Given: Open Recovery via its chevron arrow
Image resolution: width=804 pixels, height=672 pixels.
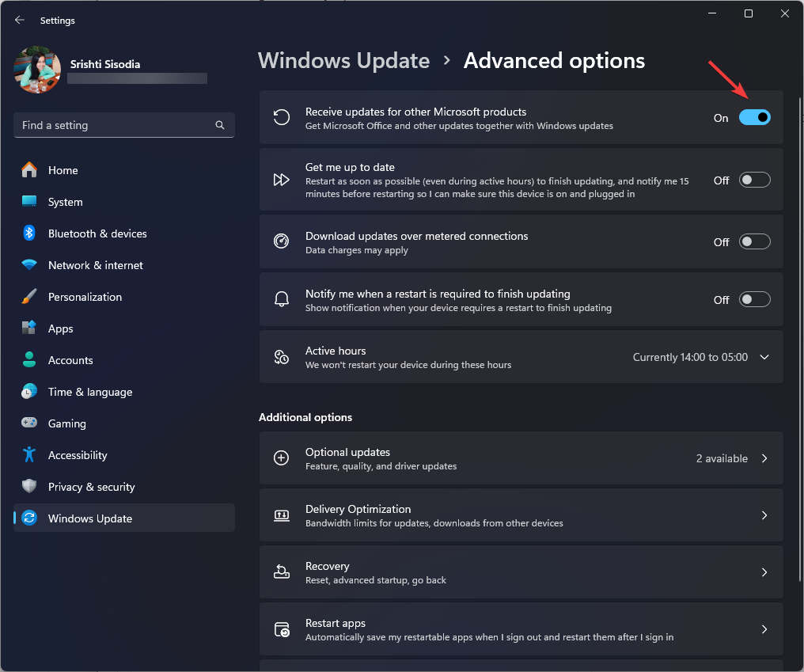Looking at the screenshot, I should tap(764, 572).
